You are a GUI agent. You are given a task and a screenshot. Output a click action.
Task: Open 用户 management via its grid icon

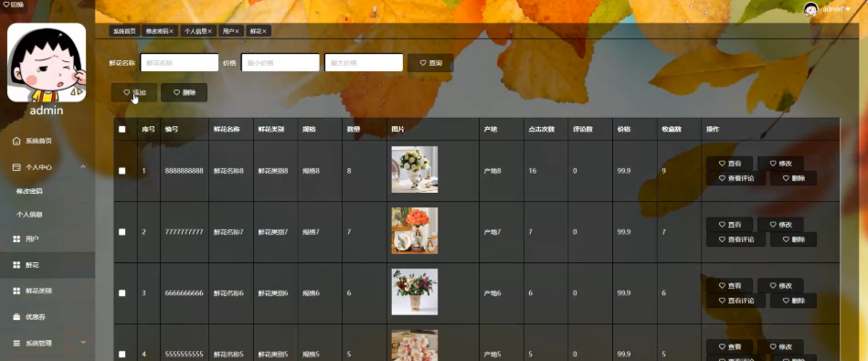pyautogui.click(x=16, y=239)
